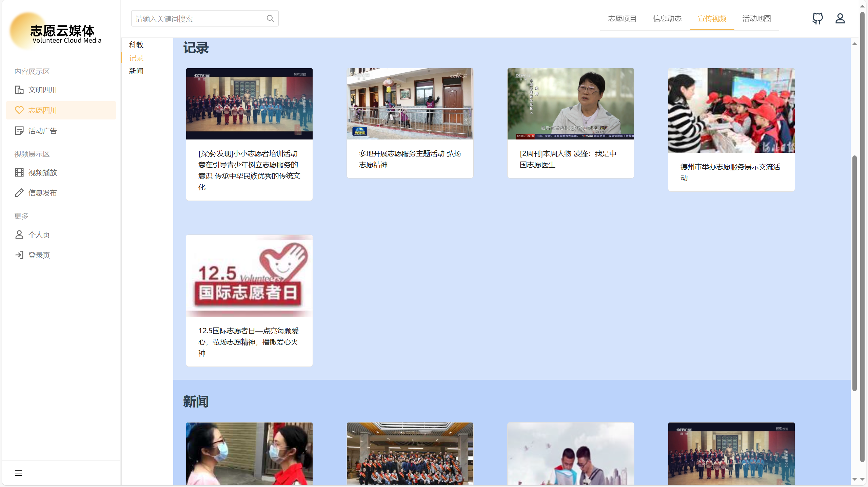868x487 pixels.
Task: Click the pencil icon beside 信息发布
Action: click(19, 193)
